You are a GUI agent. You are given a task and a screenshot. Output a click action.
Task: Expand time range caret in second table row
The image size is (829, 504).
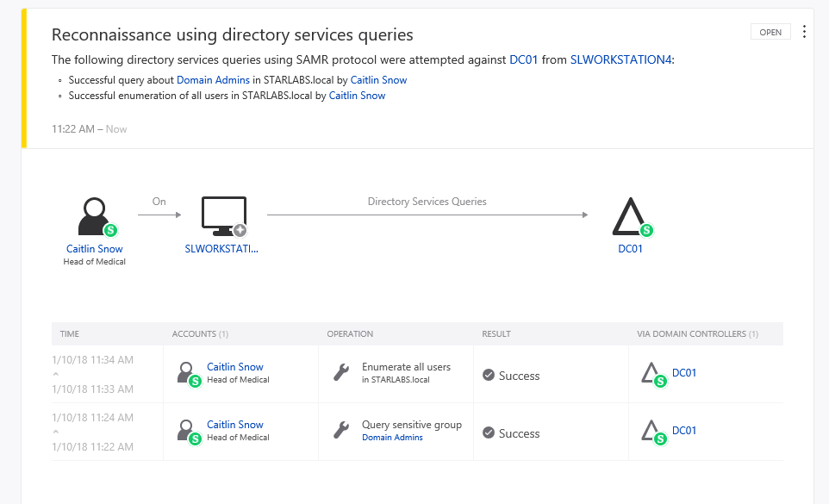pos(56,432)
